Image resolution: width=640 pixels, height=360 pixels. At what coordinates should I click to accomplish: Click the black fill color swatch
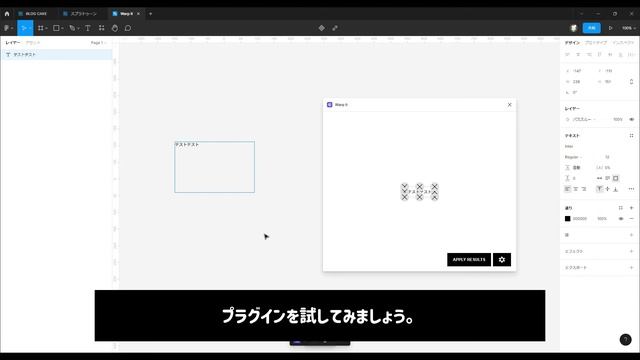567,219
